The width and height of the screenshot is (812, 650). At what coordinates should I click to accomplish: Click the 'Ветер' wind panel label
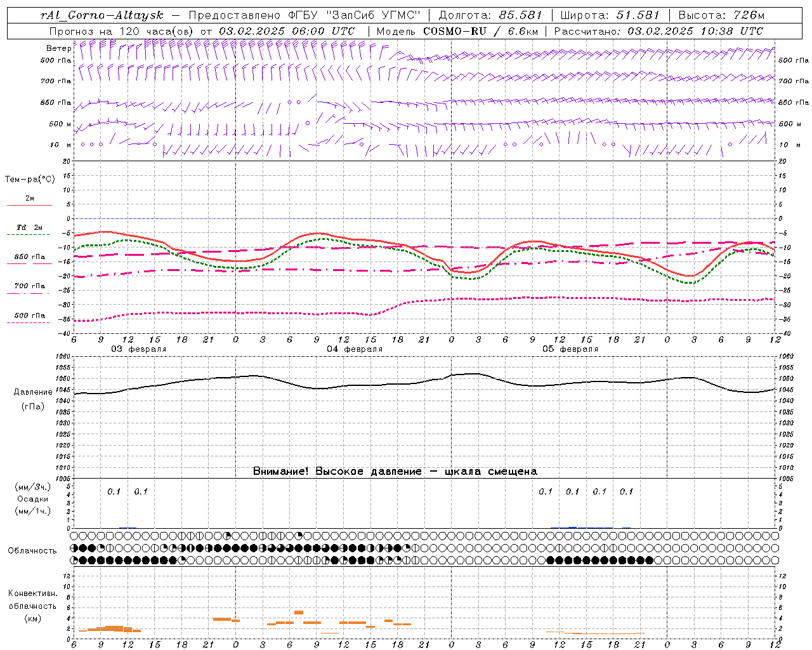click(58, 48)
